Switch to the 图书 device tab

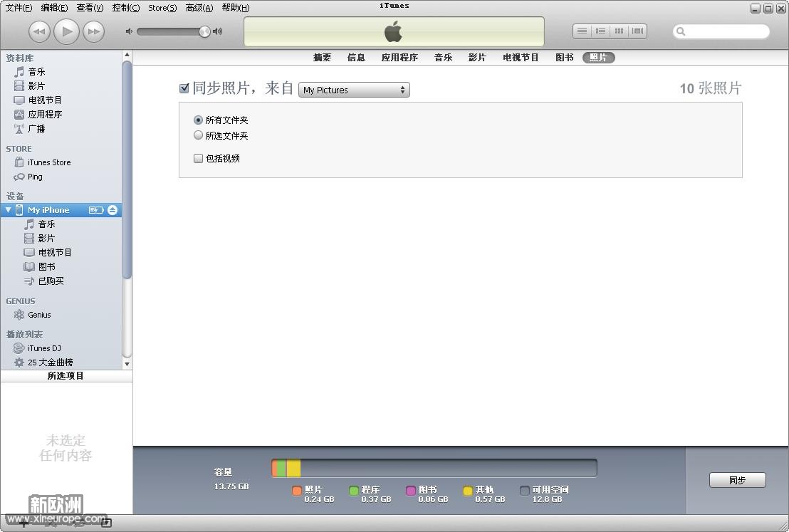click(565, 58)
